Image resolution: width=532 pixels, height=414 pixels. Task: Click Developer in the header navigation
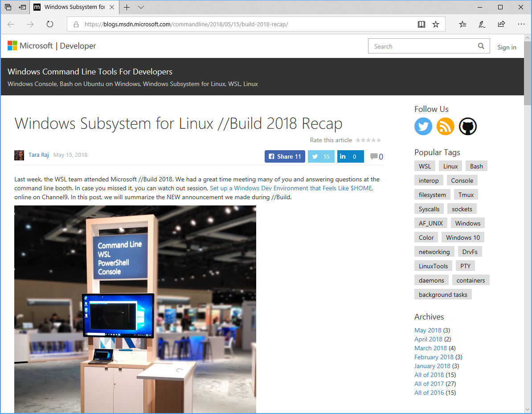[78, 45]
